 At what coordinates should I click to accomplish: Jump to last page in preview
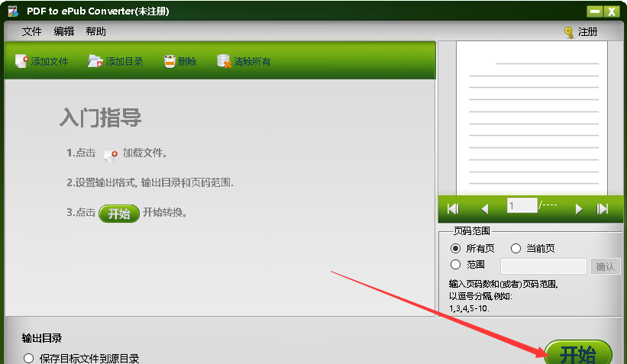click(x=603, y=208)
